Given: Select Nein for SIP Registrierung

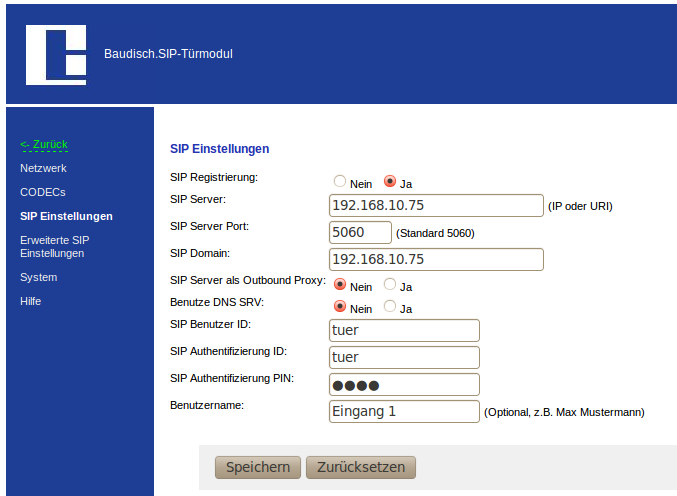Looking at the screenshot, I should (x=340, y=182).
